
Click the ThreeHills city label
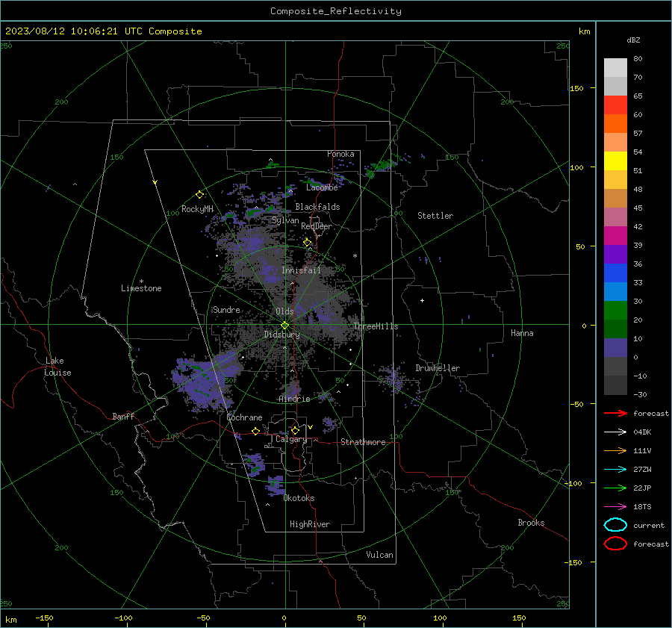click(376, 326)
